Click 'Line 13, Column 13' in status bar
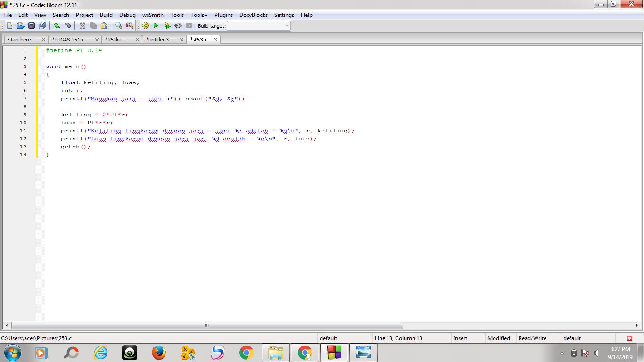The width and height of the screenshot is (644, 362). click(398, 338)
